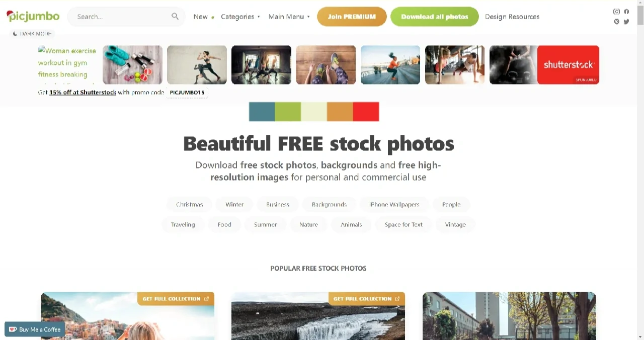Image resolution: width=644 pixels, height=340 pixels.
Task: Select the green color swatch
Action: [x=288, y=112]
